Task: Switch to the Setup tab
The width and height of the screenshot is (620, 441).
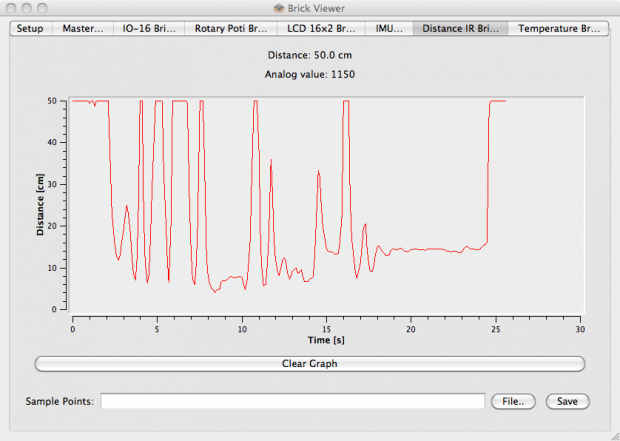Action: click(x=30, y=28)
